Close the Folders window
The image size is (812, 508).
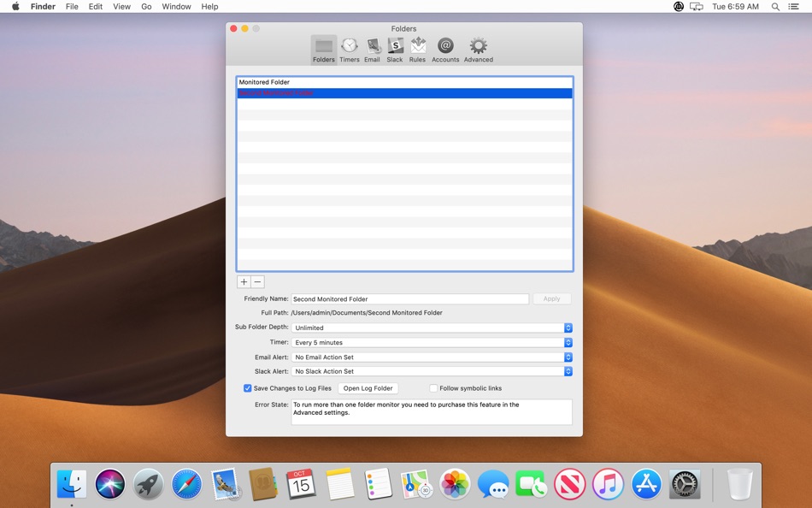tap(233, 28)
